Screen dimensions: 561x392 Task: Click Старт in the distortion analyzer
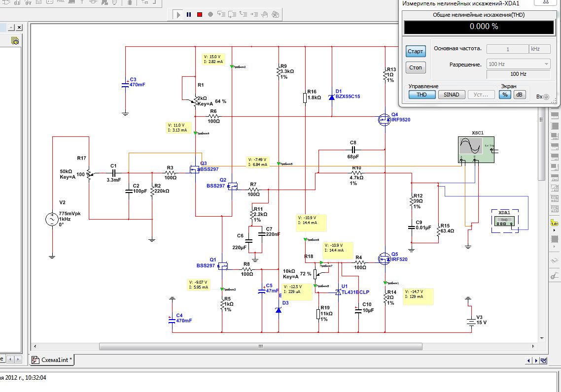click(416, 51)
